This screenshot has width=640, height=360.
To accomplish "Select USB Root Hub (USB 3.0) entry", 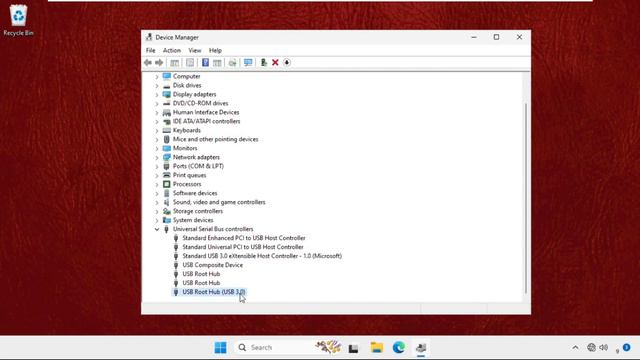I will (213, 292).
